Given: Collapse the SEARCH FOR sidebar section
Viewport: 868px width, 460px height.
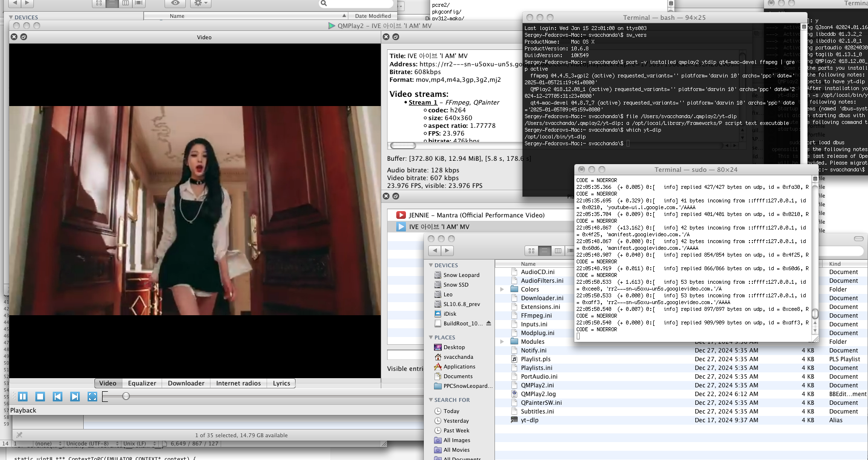Looking at the screenshot, I should [431, 400].
